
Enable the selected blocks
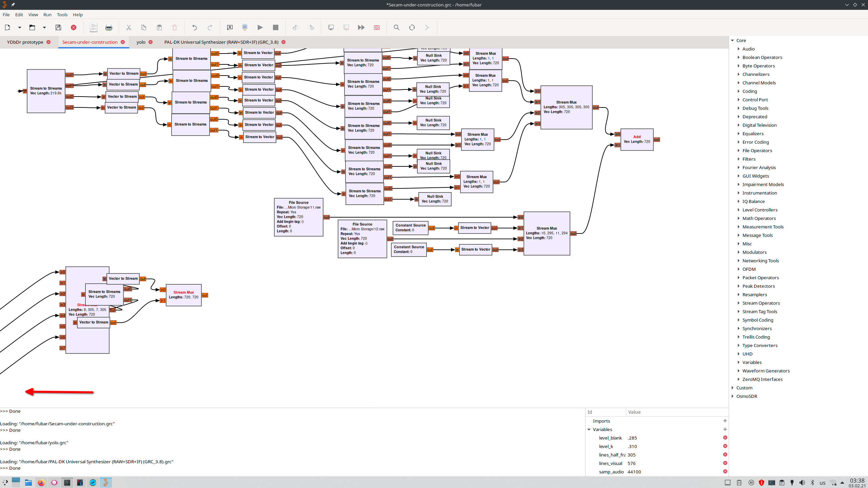tap(331, 27)
